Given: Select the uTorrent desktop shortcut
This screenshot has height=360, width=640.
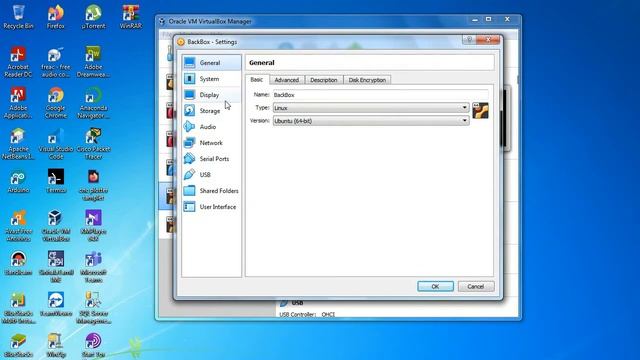Looking at the screenshot, I should coord(93,17).
